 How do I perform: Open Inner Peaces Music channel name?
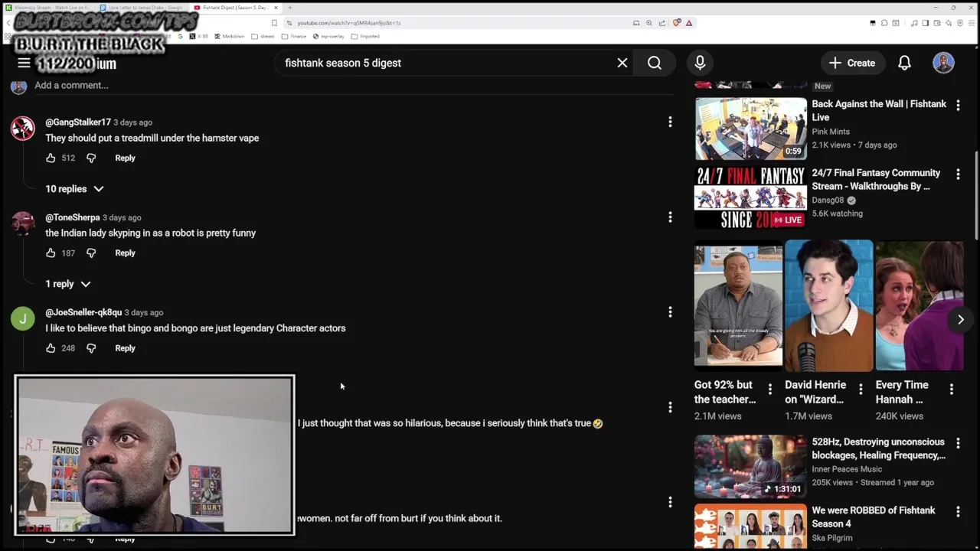tap(847, 469)
